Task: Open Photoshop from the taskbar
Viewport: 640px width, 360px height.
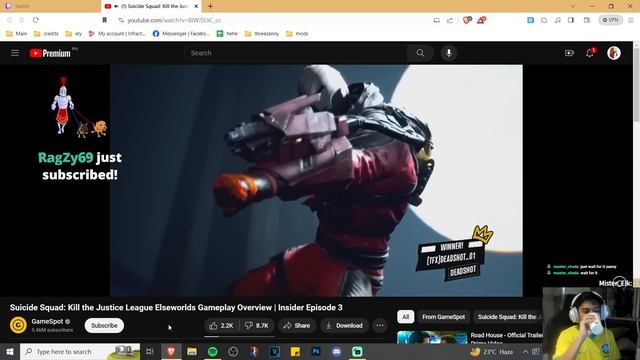Action: (x=316, y=351)
